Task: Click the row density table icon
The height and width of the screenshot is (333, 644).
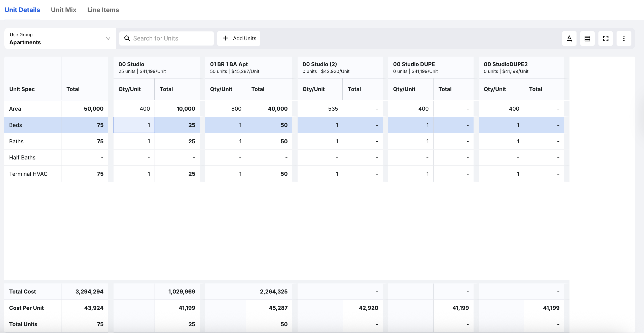Action: tap(587, 38)
